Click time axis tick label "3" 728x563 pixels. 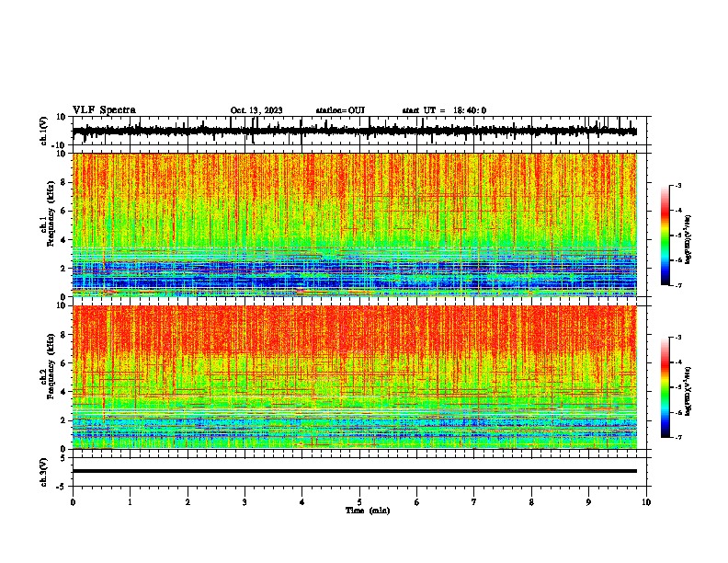click(x=245, y=502)
